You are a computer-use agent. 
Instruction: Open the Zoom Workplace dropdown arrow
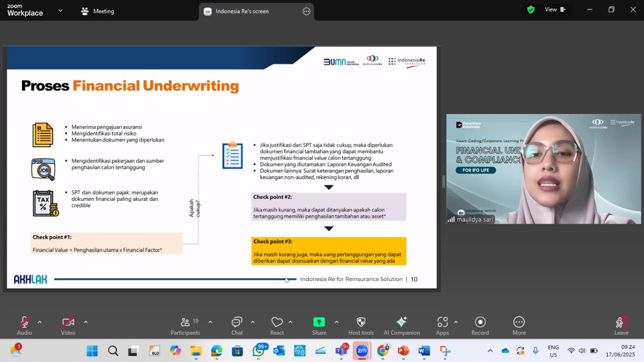60,11
